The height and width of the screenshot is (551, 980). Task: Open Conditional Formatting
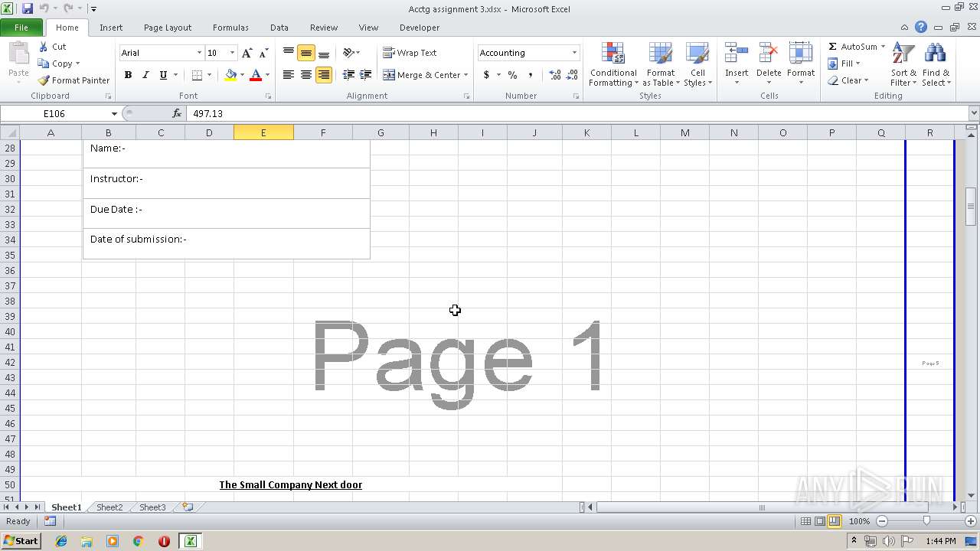coord(613,64)
